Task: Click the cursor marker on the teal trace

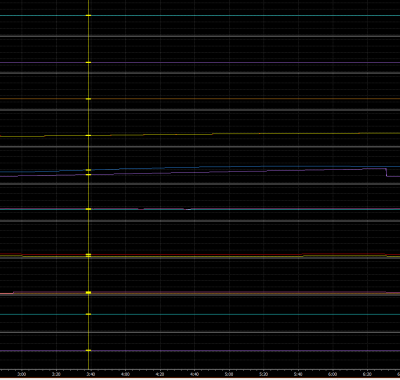Action: 88,314
